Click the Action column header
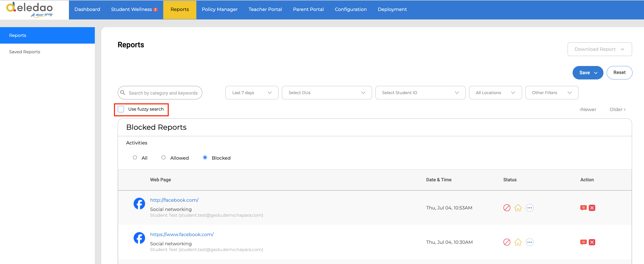644x264 pixels. [x=587, y=180]
